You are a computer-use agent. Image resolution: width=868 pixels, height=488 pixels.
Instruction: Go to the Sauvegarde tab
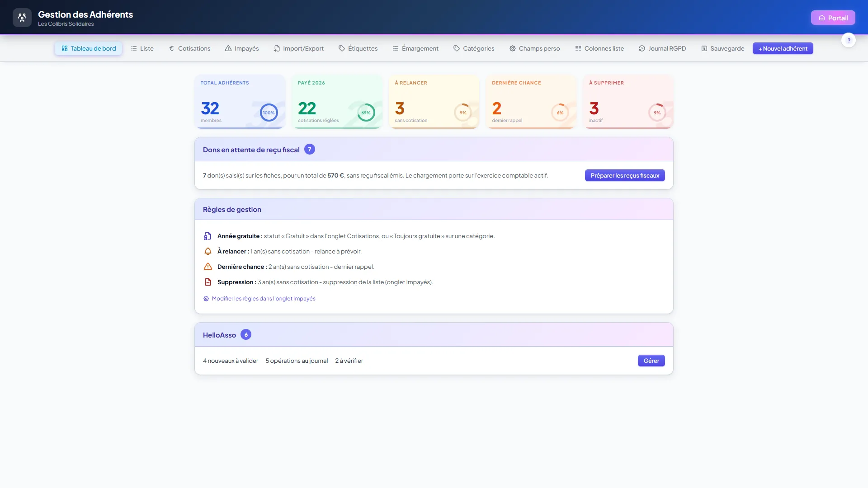click(x=723, y=48)
